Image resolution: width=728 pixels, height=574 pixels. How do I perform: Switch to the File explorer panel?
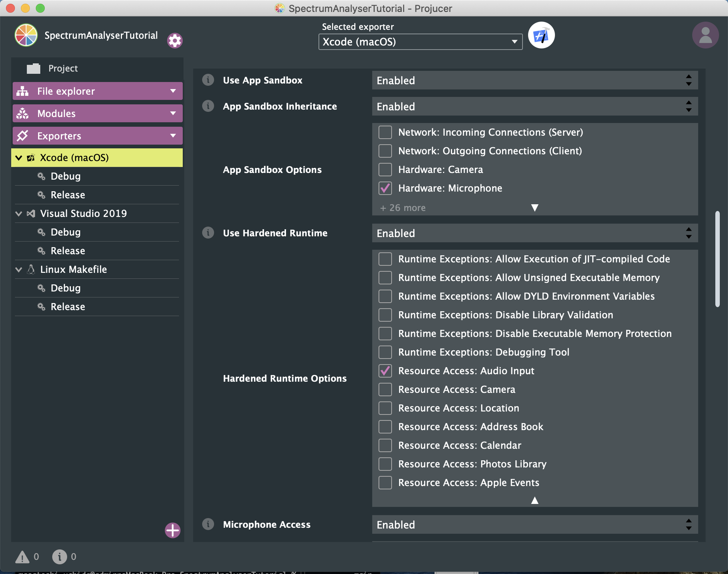97,91
